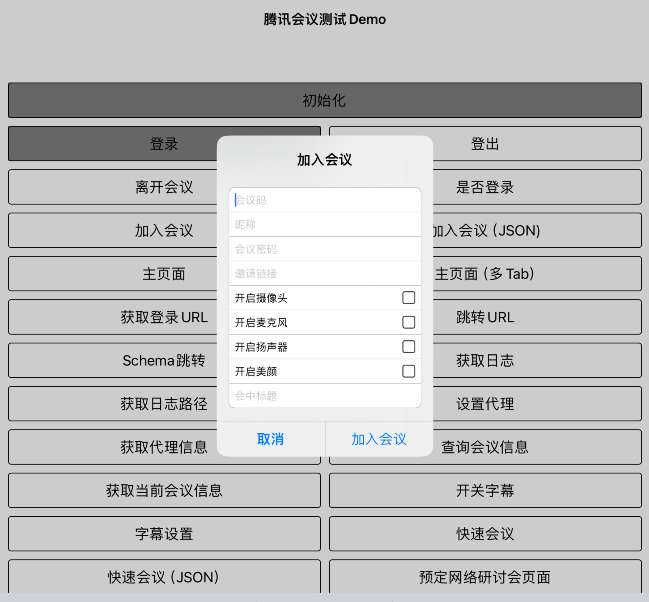Screen dimensions: 649x602
Task: Click the 是否登录 button
Action: pyautogui.click(x=485, y=187)
